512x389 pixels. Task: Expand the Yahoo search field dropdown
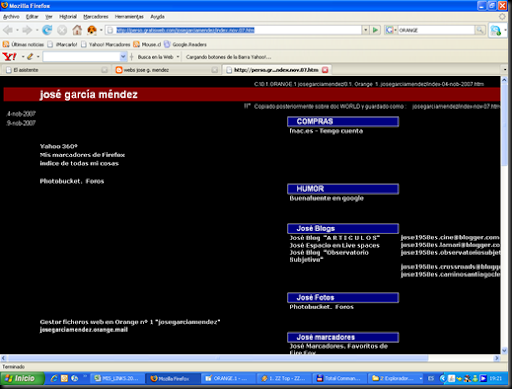tap(123, 57)
